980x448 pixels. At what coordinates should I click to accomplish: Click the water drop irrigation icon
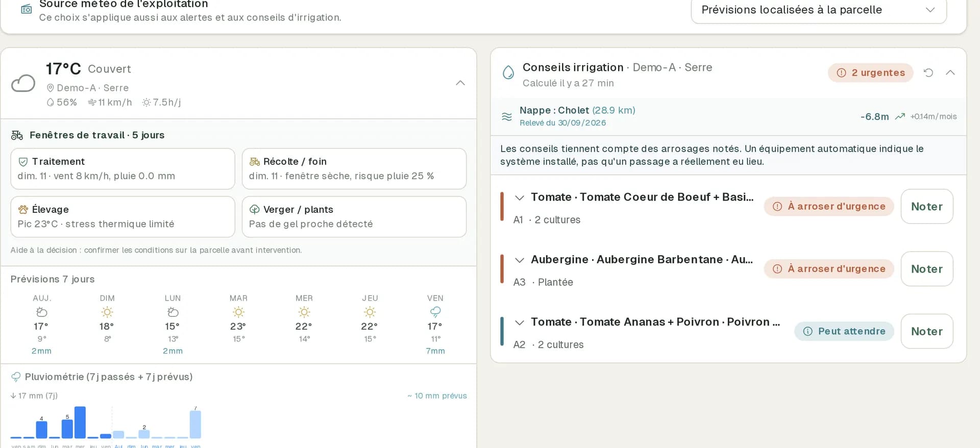(508, 72)
